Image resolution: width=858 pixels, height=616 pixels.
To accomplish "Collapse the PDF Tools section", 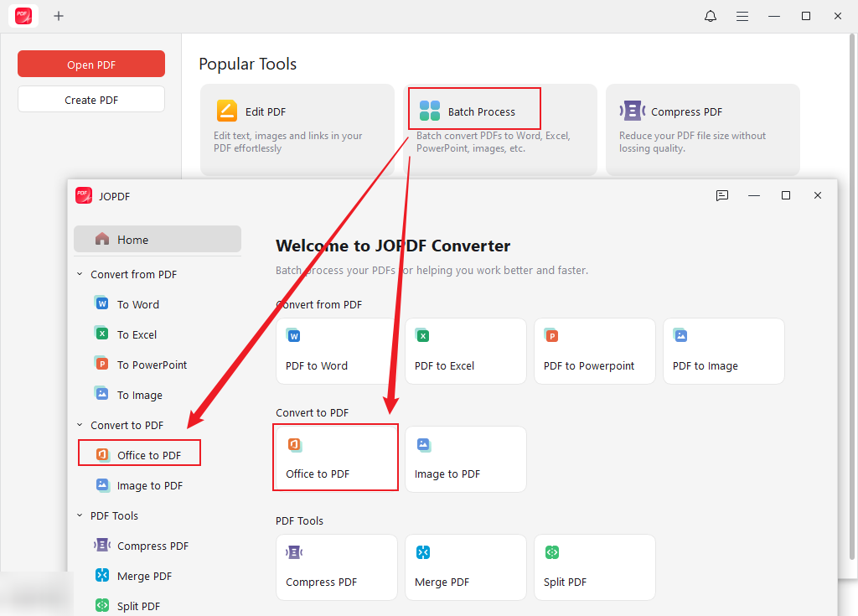I will coord(80,515).
